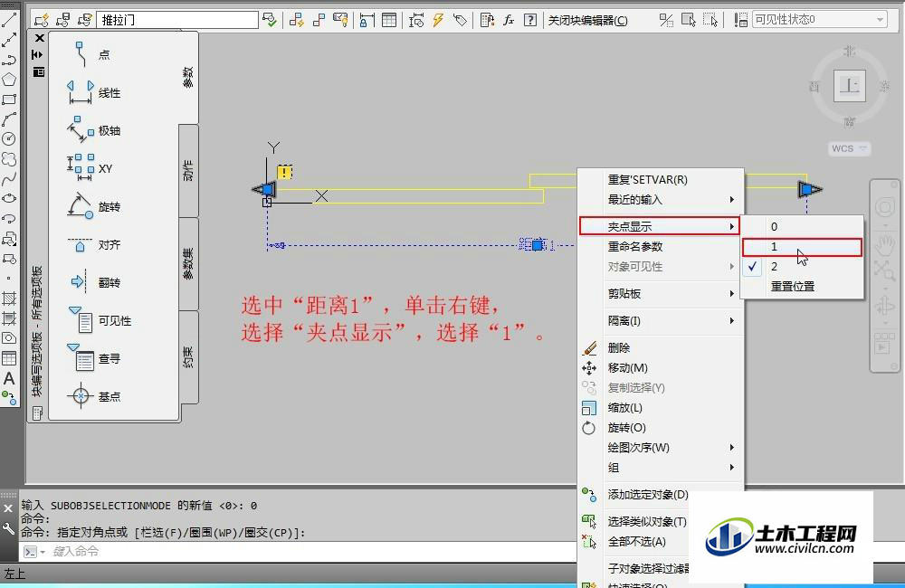Select the 旋转 rotation parameter in palette
Image resolution: width=905 pixels, height=588 pixels.
(x=93, y=206)
